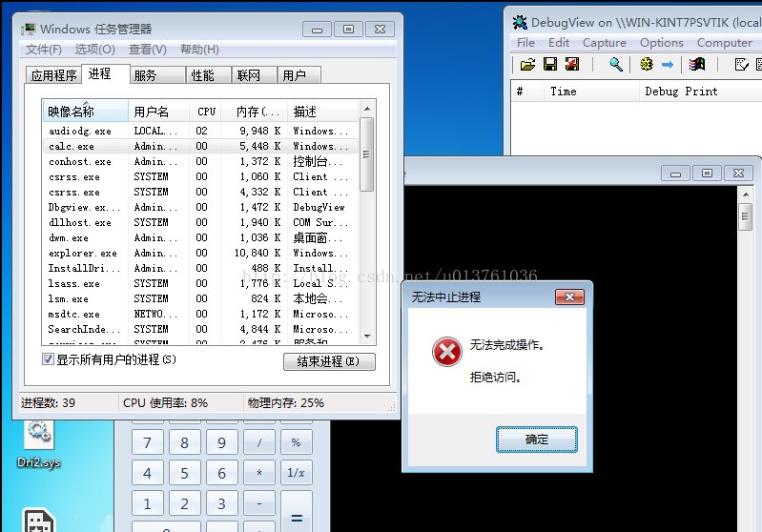Toggle 显示所有用户的进程 checkbox

pyautogui.click(x=48, y=359)
